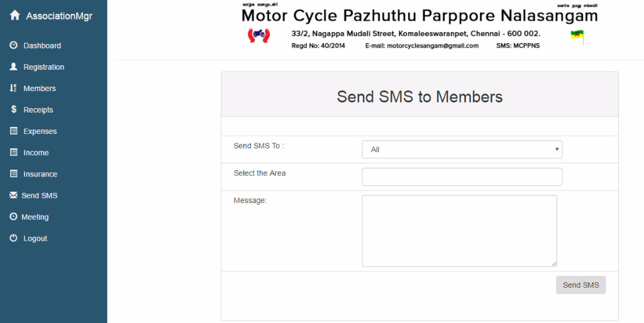Click inside the Message text area

click(x=459, y=231)
